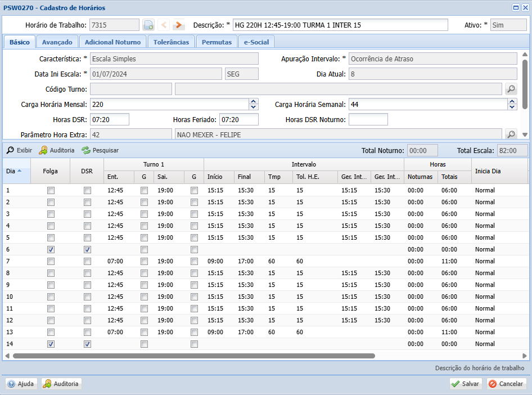
Task: Open Ajuda help button
Action: [x=21, y=384]
